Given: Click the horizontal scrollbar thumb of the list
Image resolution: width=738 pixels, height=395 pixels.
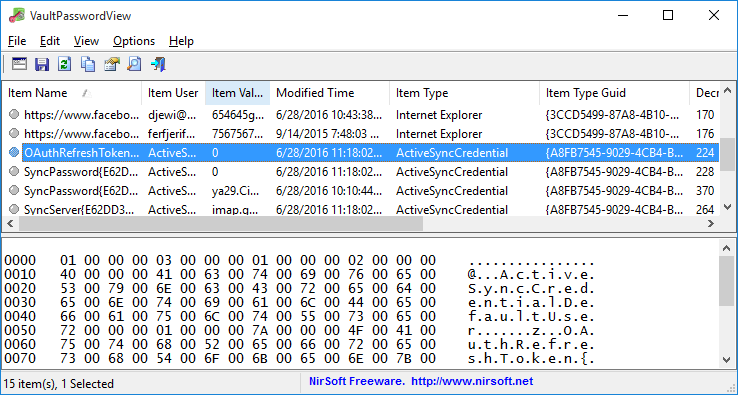Looking at the screenshot, I should point(221,224).
